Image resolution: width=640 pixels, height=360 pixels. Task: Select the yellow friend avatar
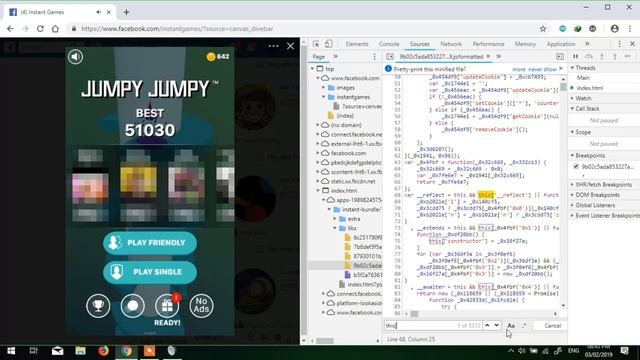[138, 186]
